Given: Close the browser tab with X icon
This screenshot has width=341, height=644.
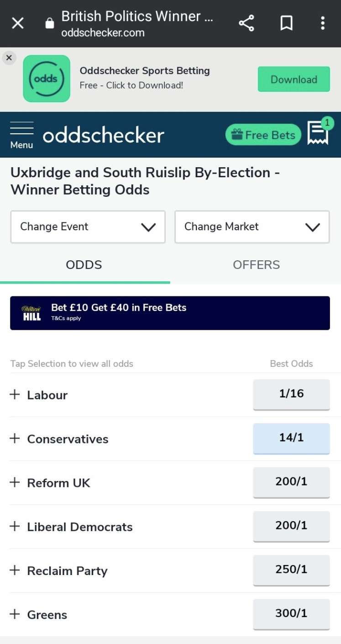Looking at the screenshot, I should (x=17, y=23).
